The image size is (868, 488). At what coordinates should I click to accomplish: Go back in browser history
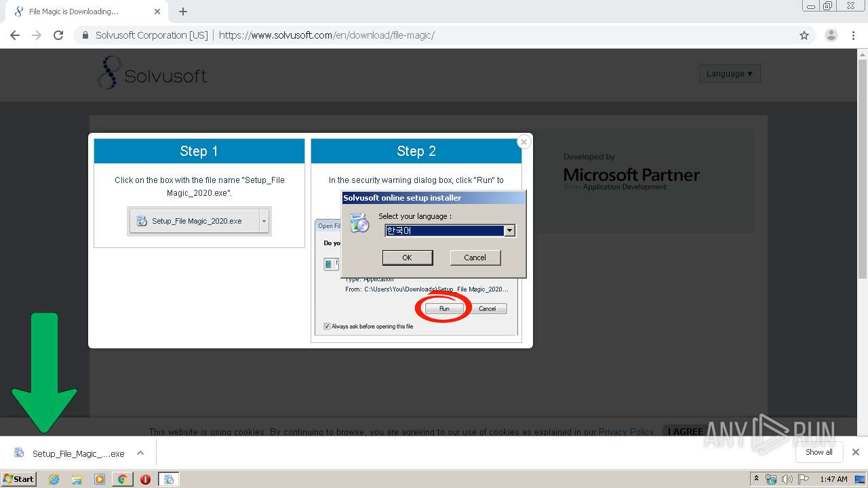(x=15, y=35)
